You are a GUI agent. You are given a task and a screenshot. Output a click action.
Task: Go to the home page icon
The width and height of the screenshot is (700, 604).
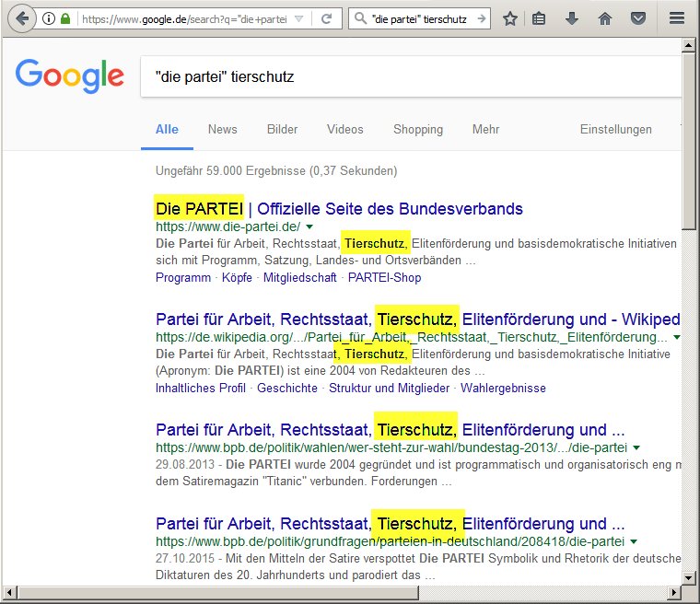click(x=604, y=18)
